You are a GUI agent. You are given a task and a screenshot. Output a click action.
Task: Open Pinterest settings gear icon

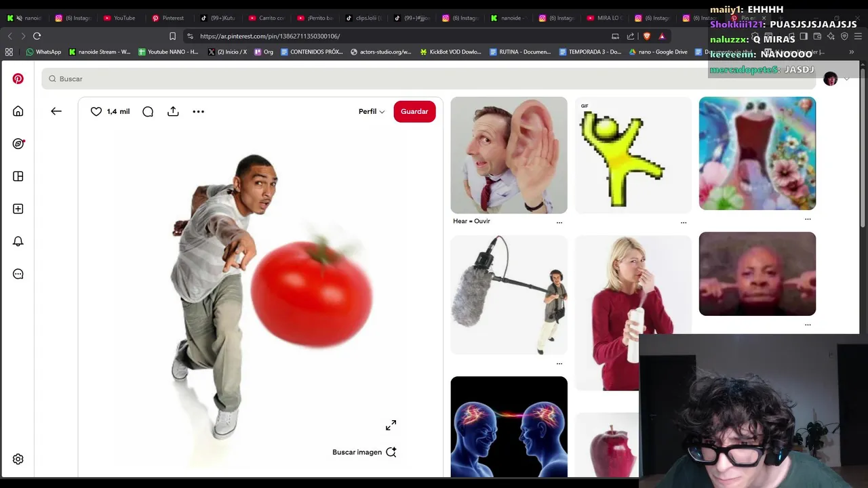(x=18, y=459)
